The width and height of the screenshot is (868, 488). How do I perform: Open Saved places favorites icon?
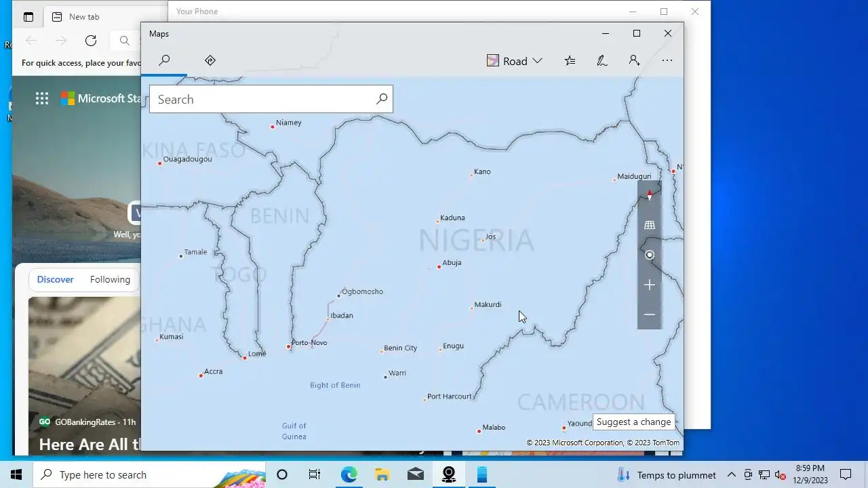[570, 61]
